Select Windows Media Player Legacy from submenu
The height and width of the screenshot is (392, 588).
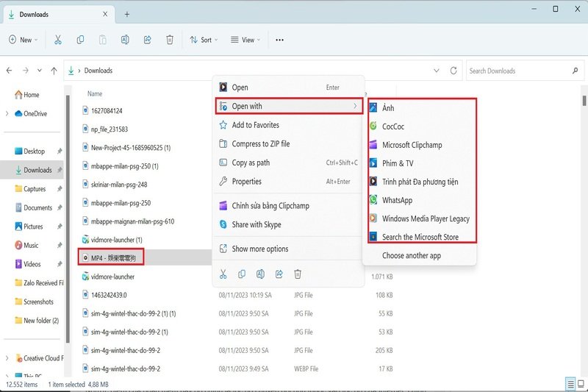425,218
